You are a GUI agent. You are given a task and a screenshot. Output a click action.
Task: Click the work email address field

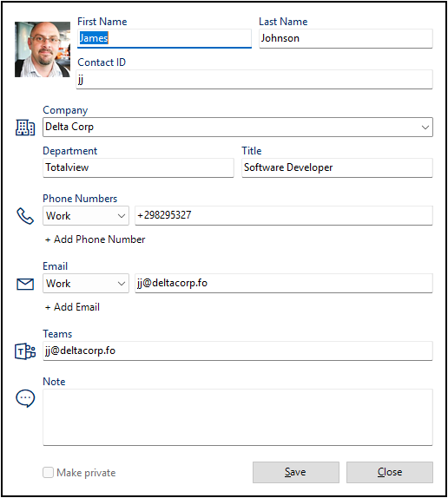[284, 284]
